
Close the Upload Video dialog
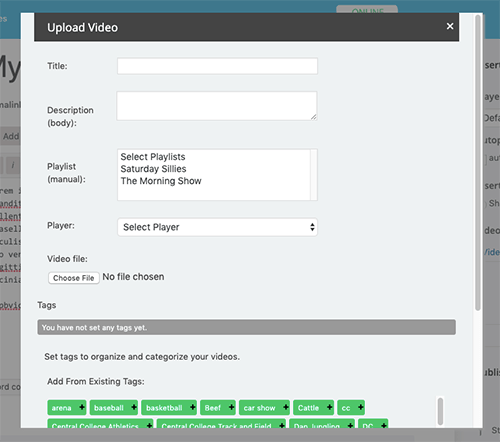pos(450,26)
